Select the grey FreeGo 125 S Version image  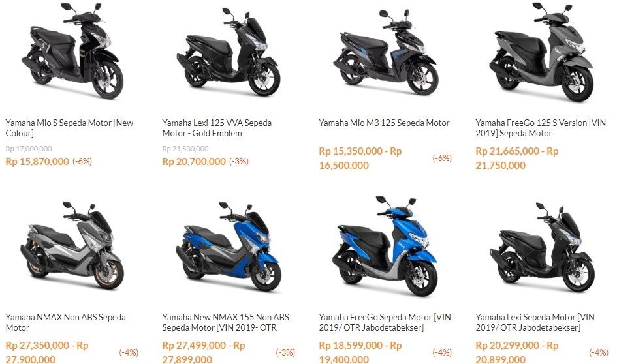[x=541, y=51]
